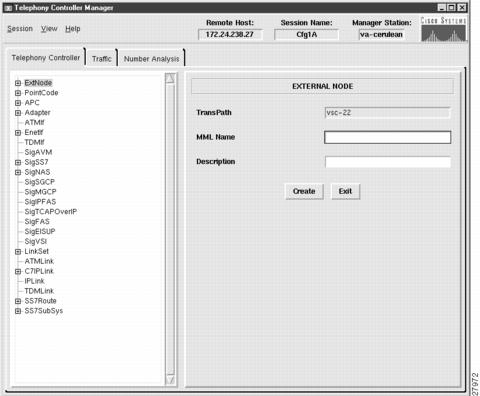Click the TransPath field showing vsc-22
This screenshot has width=480, height=396.
387,113
